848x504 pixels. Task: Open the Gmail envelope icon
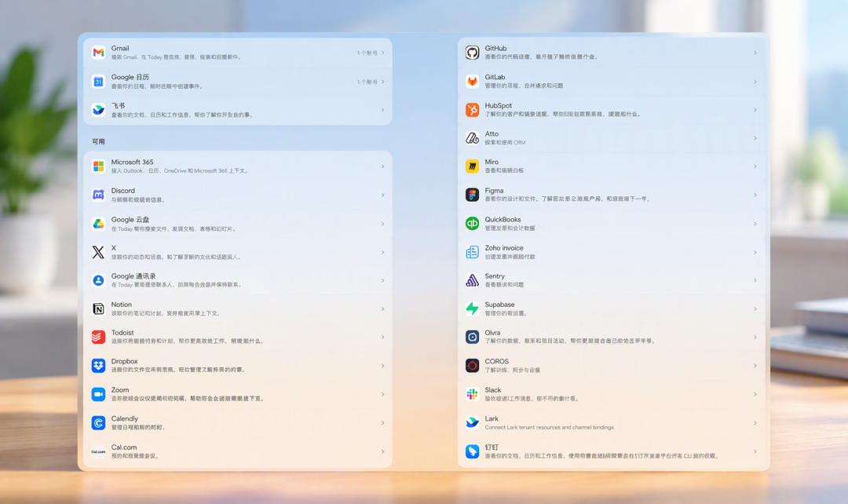point(98,53)
